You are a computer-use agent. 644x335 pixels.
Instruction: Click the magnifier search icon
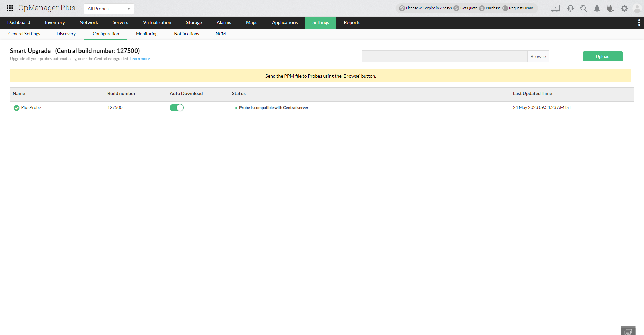pos(584,8)
